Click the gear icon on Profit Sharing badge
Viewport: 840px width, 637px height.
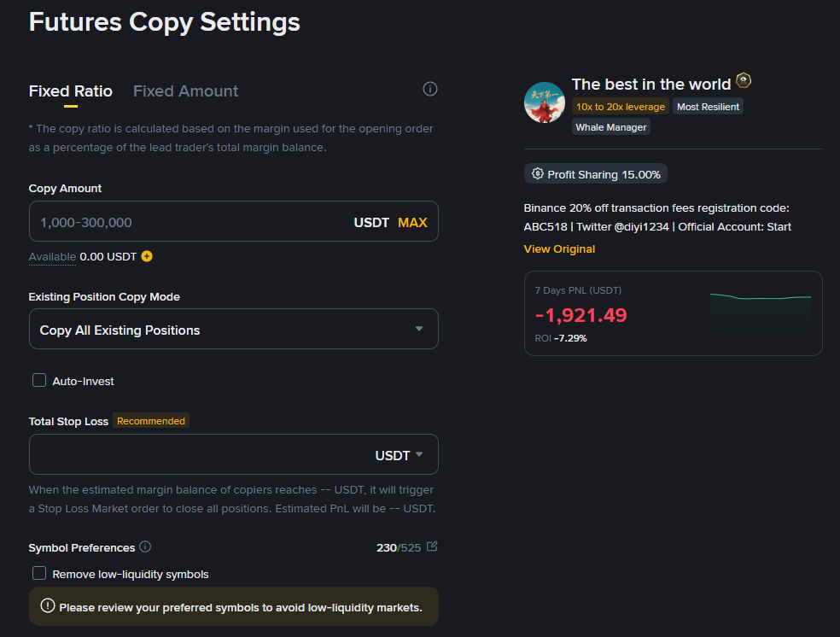pos(538,173)
